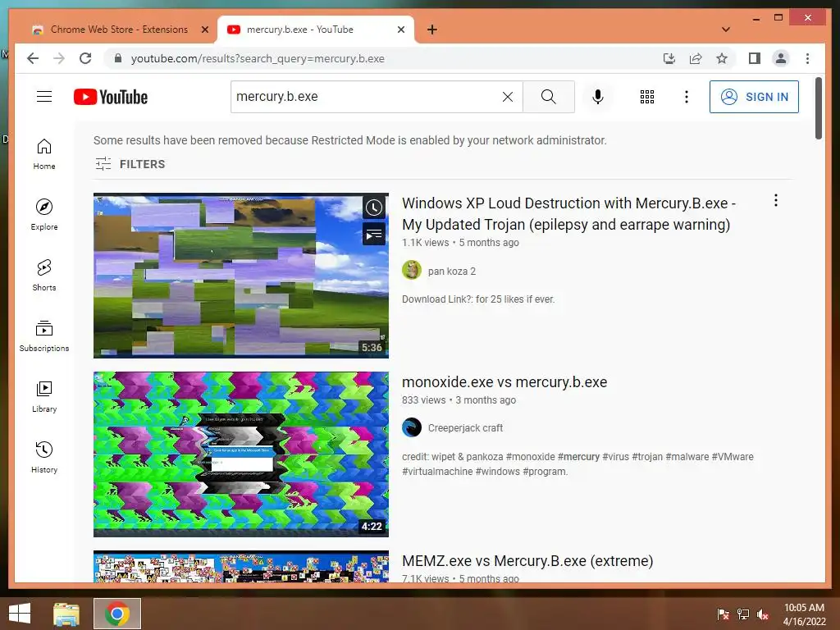840x630 pixels.
Task: Reload the current page
Action: 85,58
